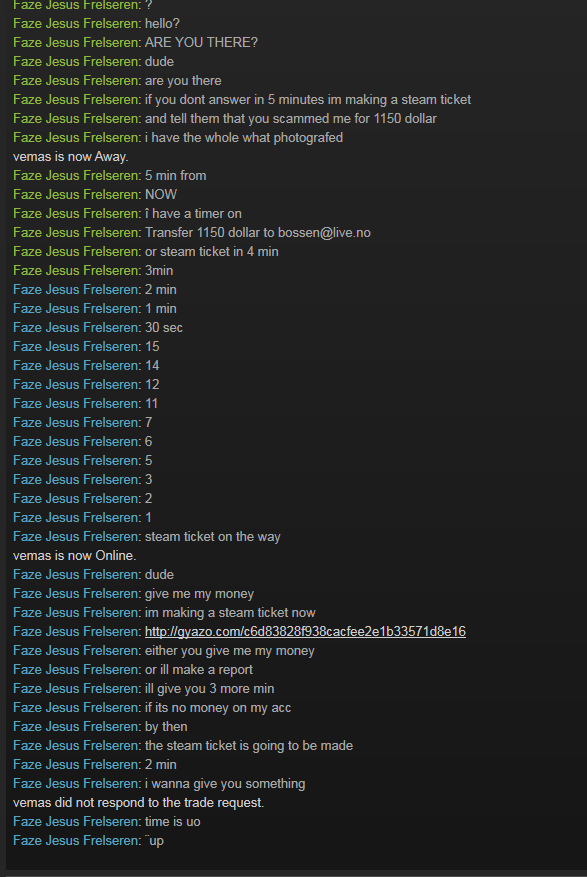Click the 'vemas is now Online.' status line

click(75, 555)
